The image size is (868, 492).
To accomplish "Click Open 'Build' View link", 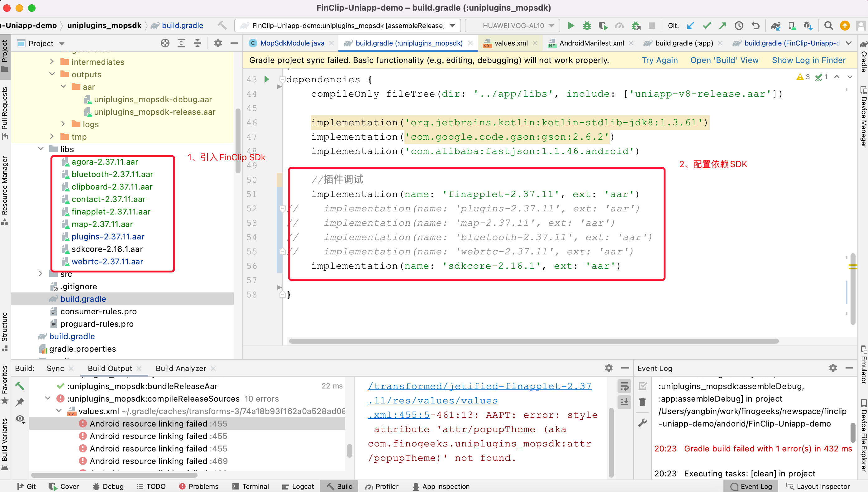I will (724, 60).
